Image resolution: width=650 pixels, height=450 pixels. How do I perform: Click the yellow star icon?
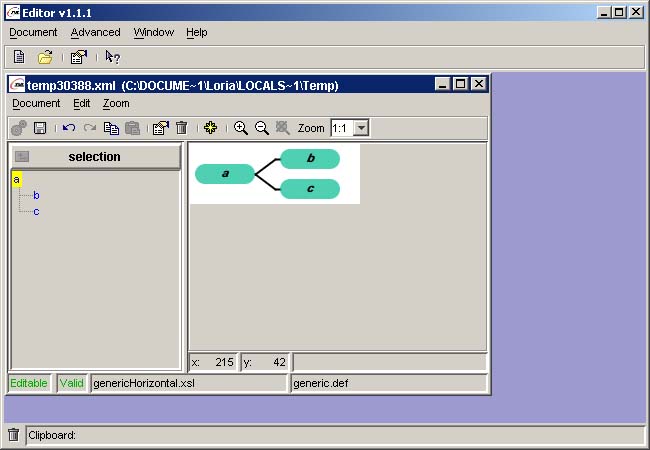pos(210,128)
